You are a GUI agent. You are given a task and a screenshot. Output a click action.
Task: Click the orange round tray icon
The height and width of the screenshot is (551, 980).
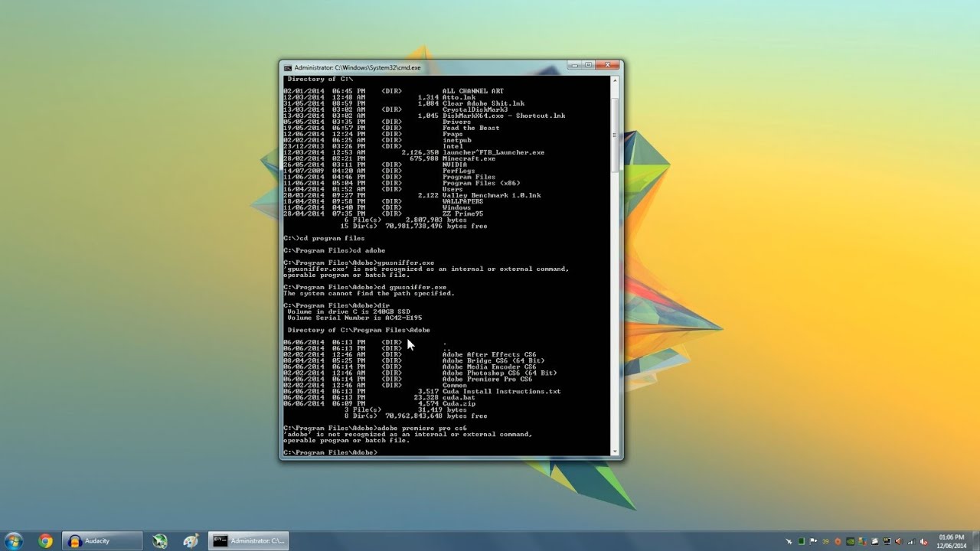pos(838,542)
